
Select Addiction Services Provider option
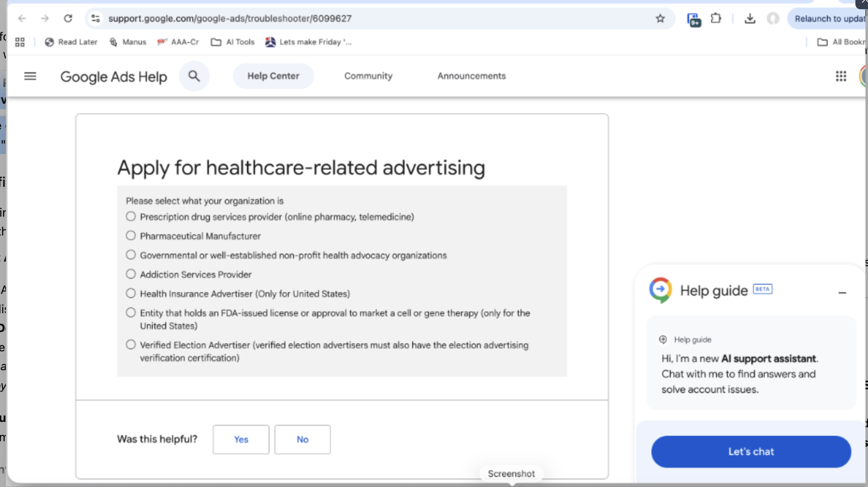[x=131, y=274]
